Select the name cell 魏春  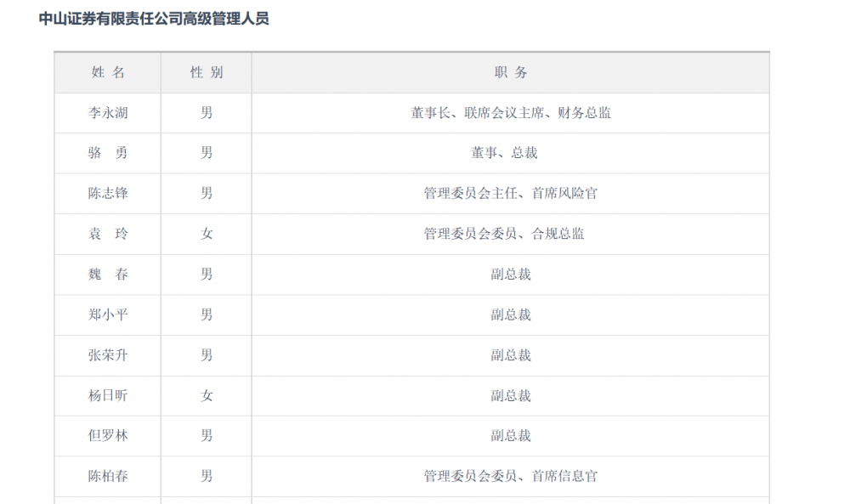[x=108, y=275]
